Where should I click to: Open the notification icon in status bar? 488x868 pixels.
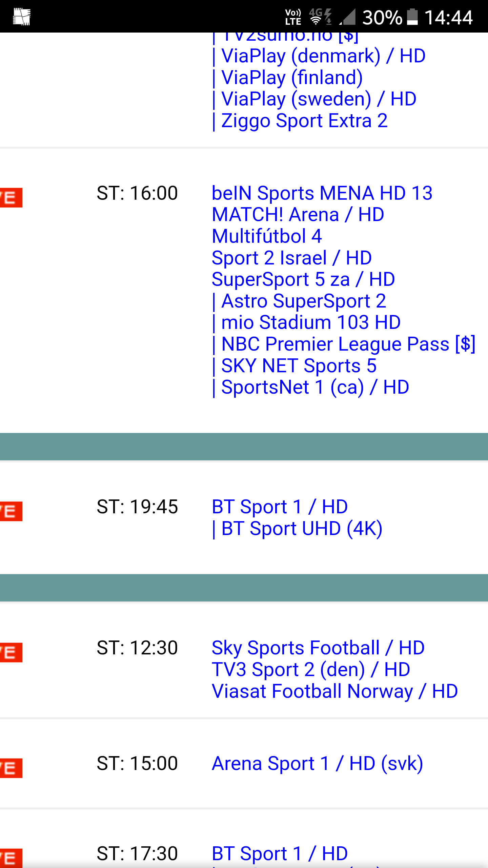[22, 17]
